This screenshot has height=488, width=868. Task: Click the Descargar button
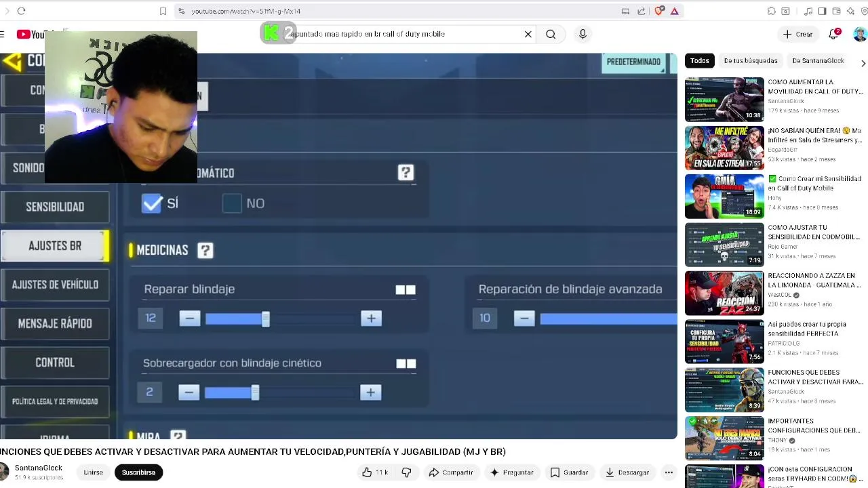click(627, 472)
